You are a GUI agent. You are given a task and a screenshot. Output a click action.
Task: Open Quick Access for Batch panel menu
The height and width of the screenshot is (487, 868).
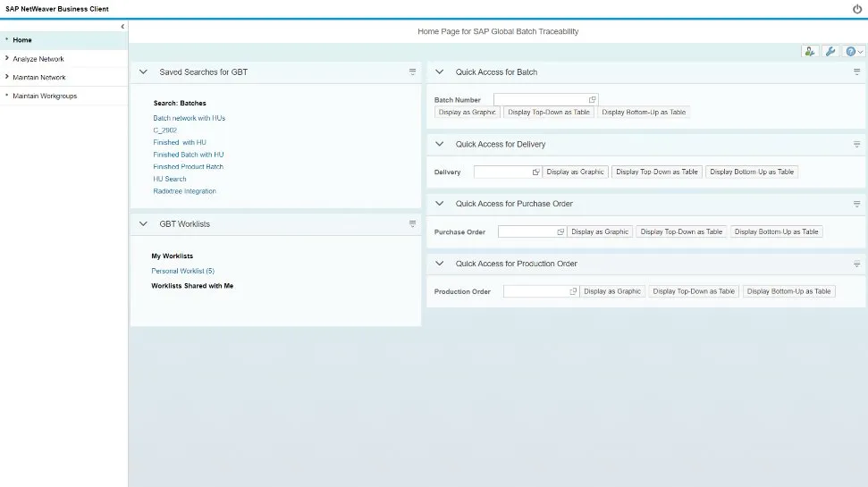856,71
